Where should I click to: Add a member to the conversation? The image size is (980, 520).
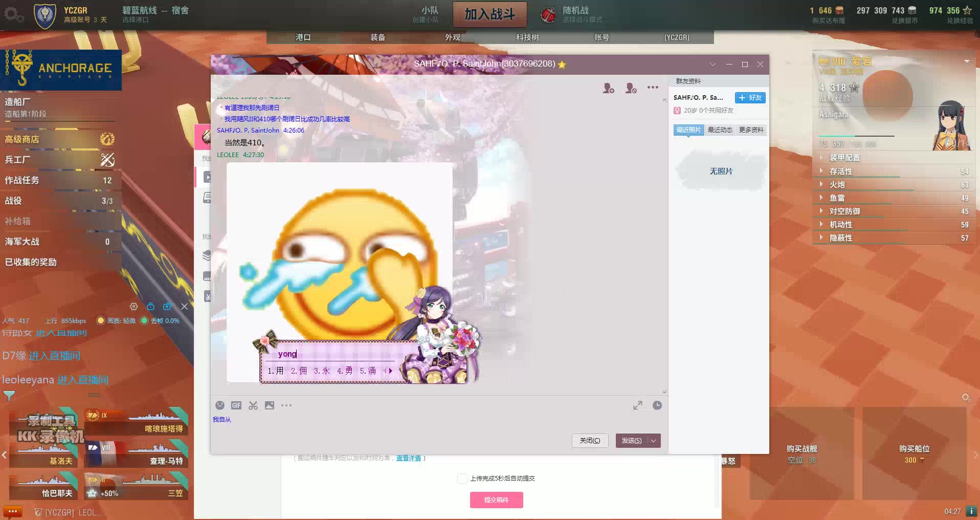[609, 88]
